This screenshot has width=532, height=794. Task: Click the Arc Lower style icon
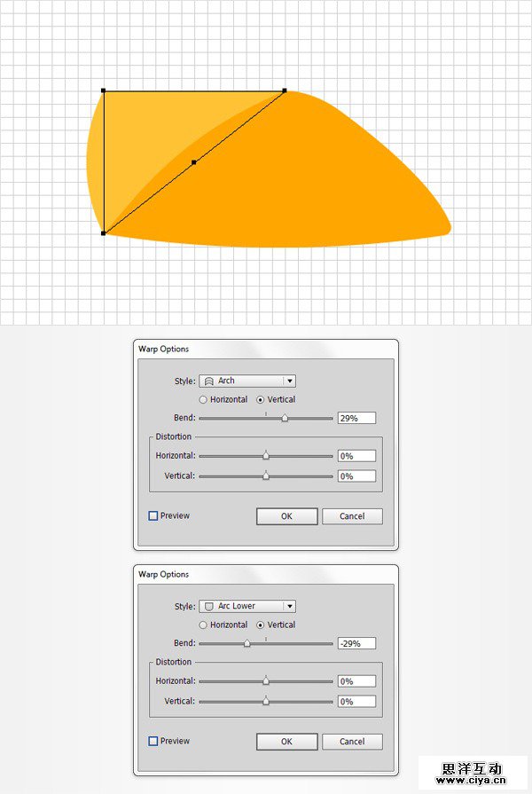[x=209, y=606]
